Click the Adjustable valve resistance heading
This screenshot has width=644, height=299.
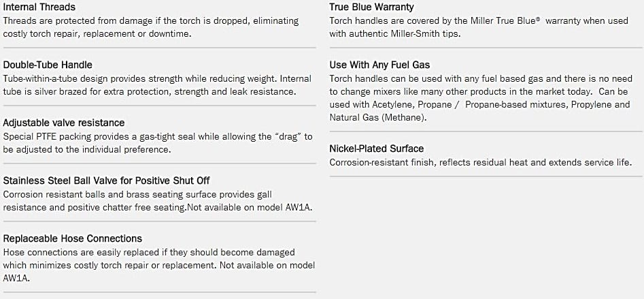coord(64,123)
